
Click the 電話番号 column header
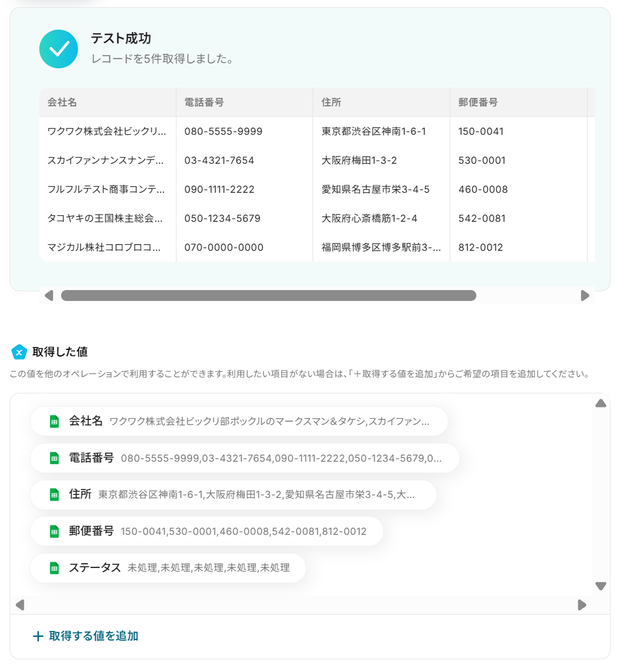tap(244, 102)
